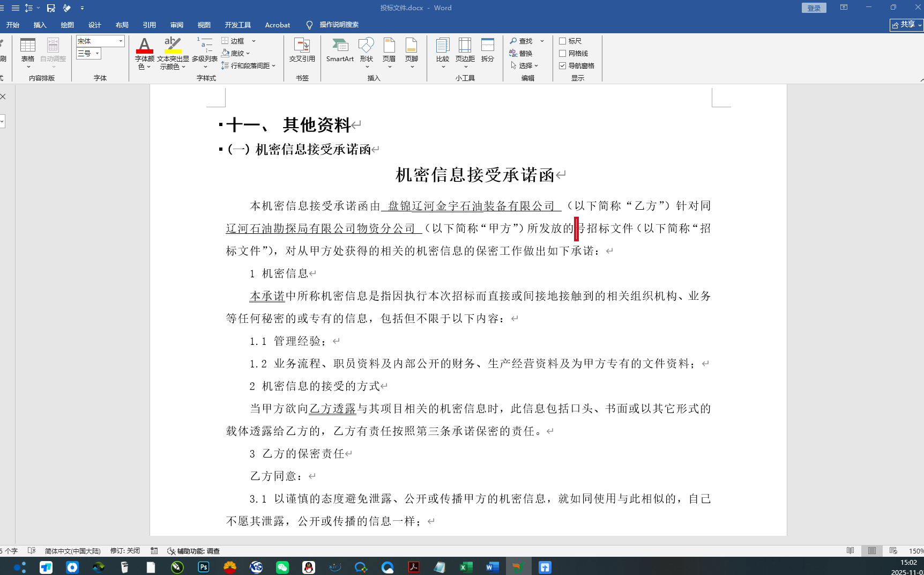
Task: Click the 底纹 shading button
Action: tap(233, 53)
